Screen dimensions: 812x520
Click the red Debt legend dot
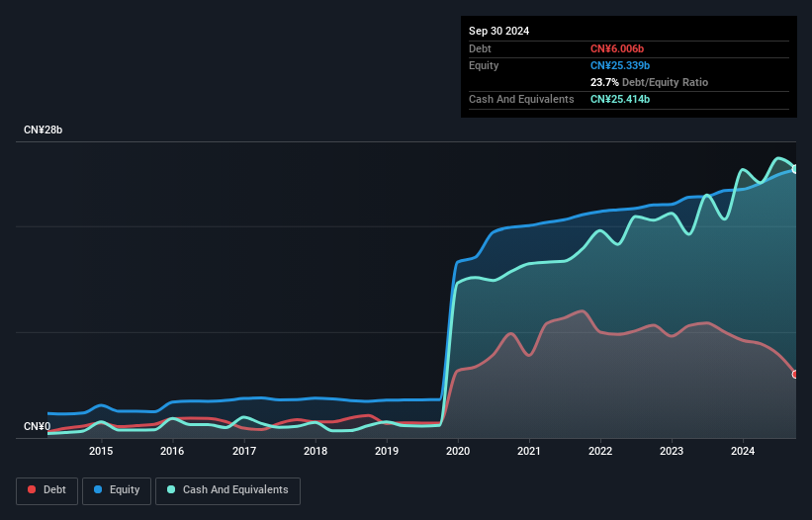pyautogui.click(x=32, y=489)
